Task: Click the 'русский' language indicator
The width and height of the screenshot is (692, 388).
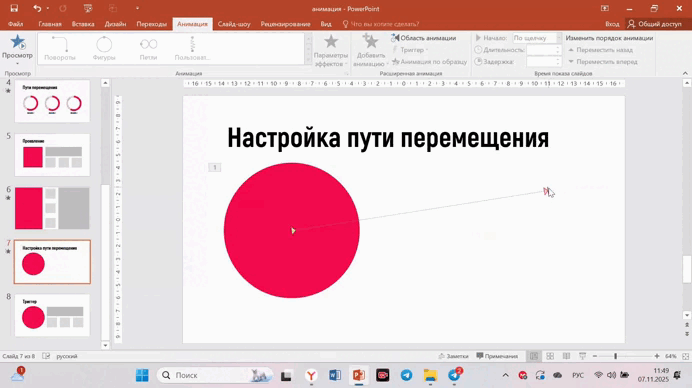Action: (x=67, y=356)
